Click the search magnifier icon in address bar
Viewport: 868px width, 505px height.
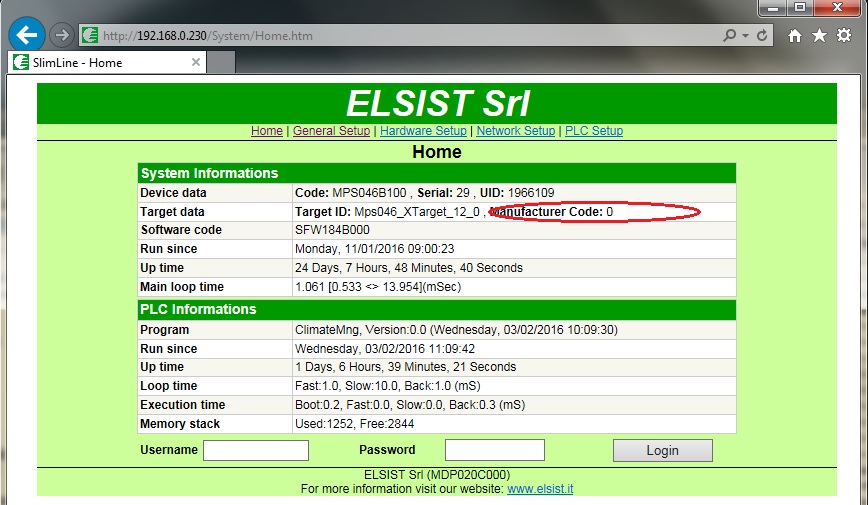click(x=729, y=35)
